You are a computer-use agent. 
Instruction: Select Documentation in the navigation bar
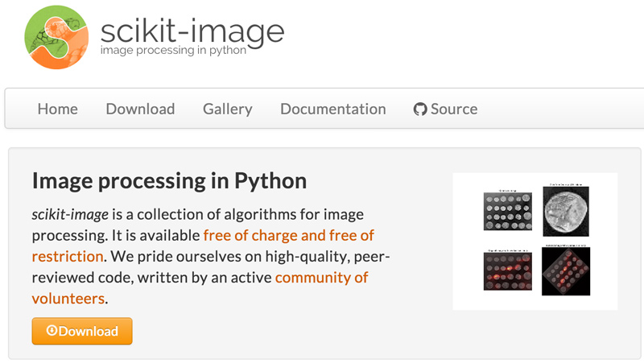click(x=333, y=109)
